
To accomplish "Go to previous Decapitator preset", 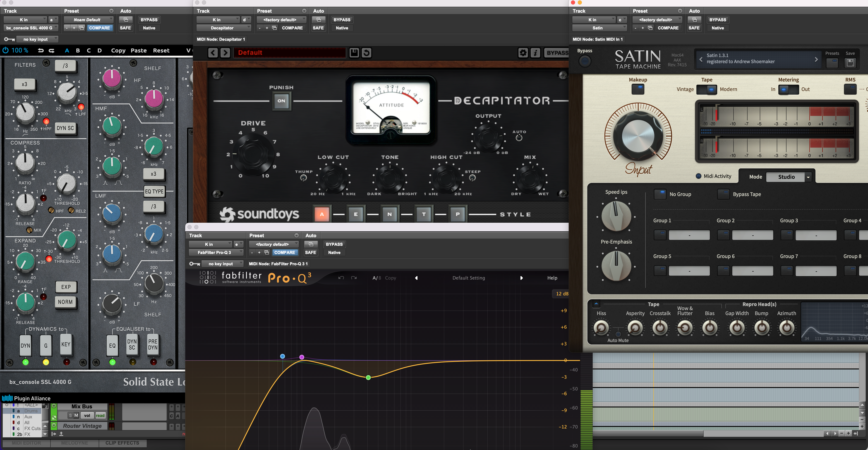I will (213, 53).
